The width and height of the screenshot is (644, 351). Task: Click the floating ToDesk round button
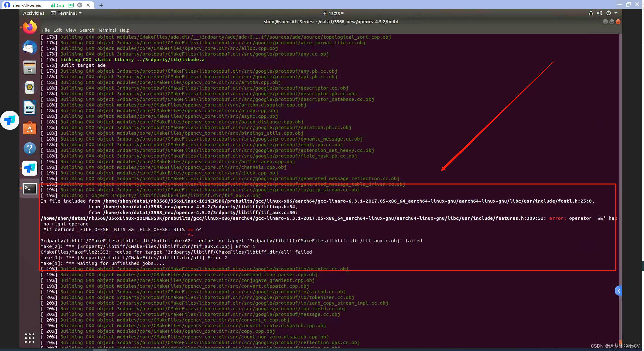pyautogui.click(x=10, y=120)
